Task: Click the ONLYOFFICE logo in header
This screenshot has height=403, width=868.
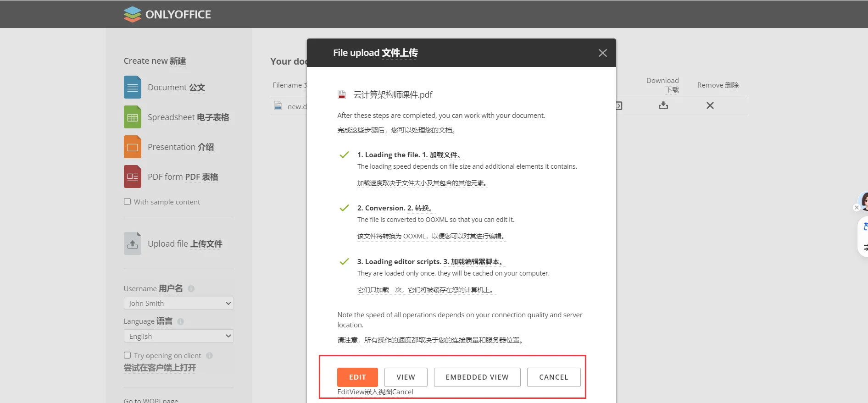Action: [167, 14]
